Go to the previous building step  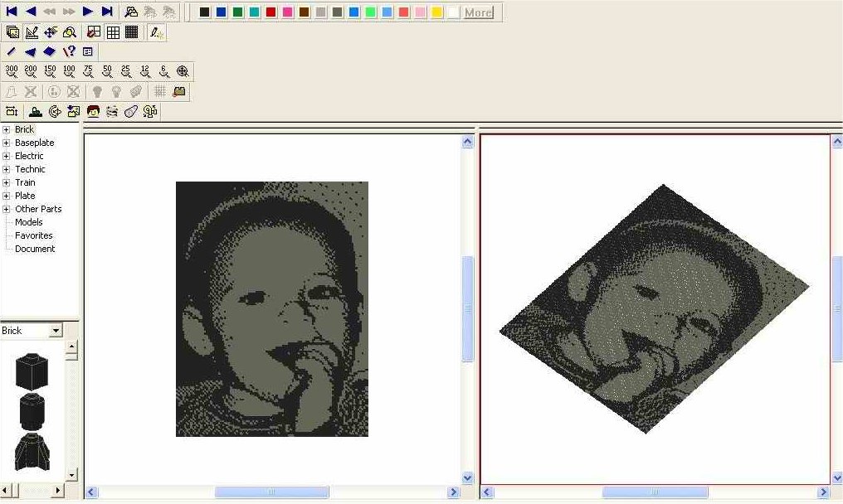point(31,12)
